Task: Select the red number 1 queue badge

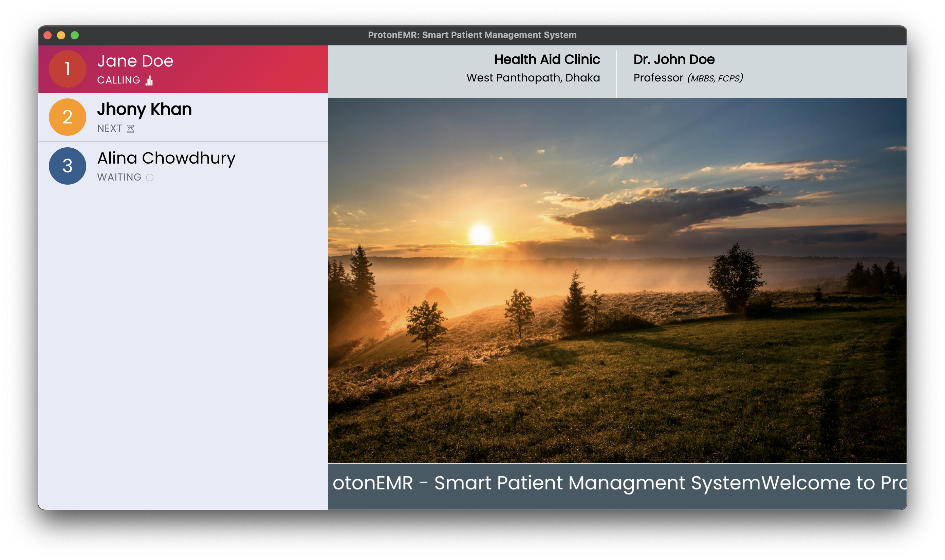Action: (67, 69)
